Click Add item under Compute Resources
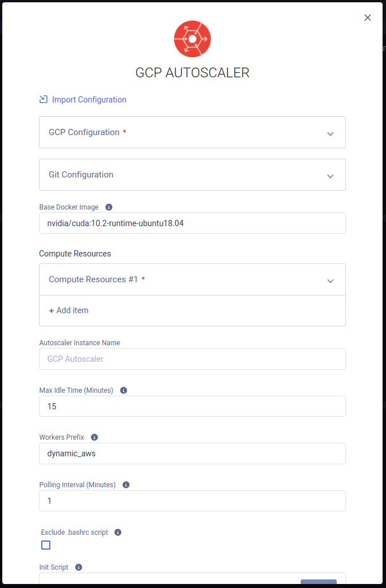The width and height of the screenshot is (386, 588). 69,310
